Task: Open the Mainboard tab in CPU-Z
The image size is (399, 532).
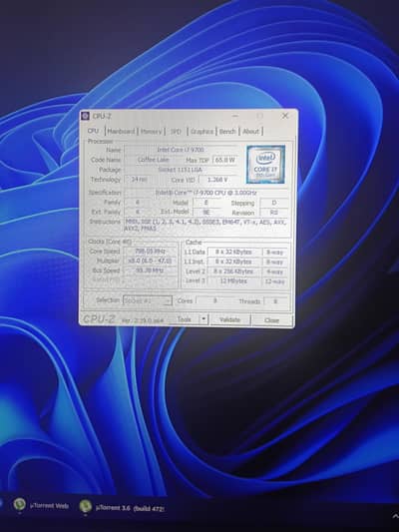Action: click(121, 131)
